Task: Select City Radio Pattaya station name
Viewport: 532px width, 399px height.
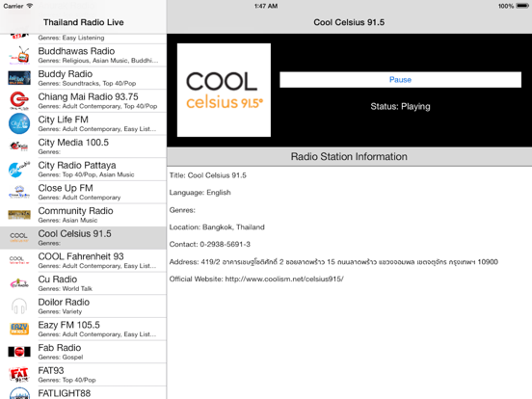Action: 77,165
